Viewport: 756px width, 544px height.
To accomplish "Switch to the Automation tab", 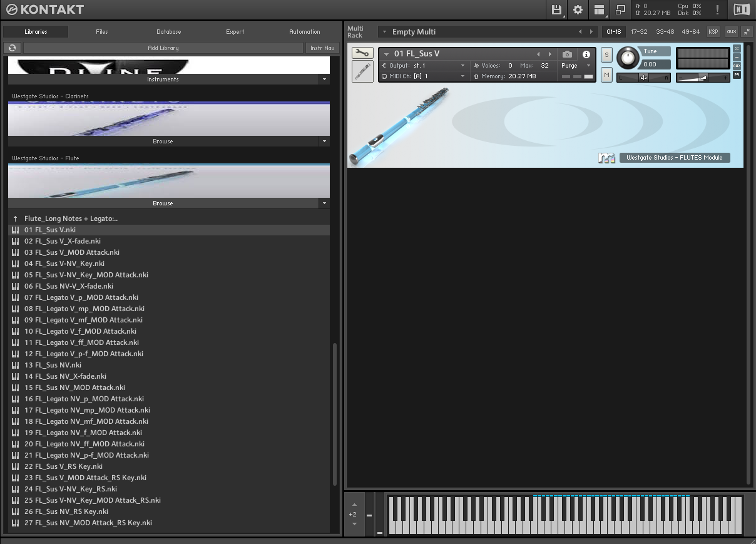I will pyautogui.click(x=305, y=32).
